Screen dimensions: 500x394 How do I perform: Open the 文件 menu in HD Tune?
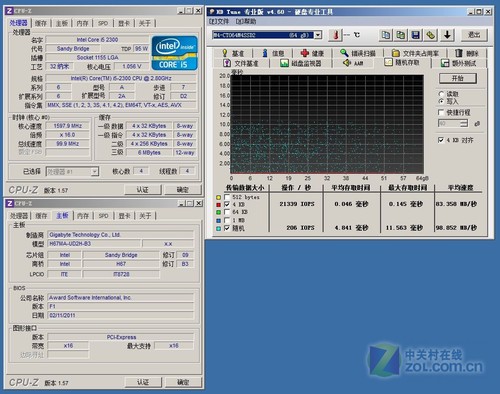point(219,22)
